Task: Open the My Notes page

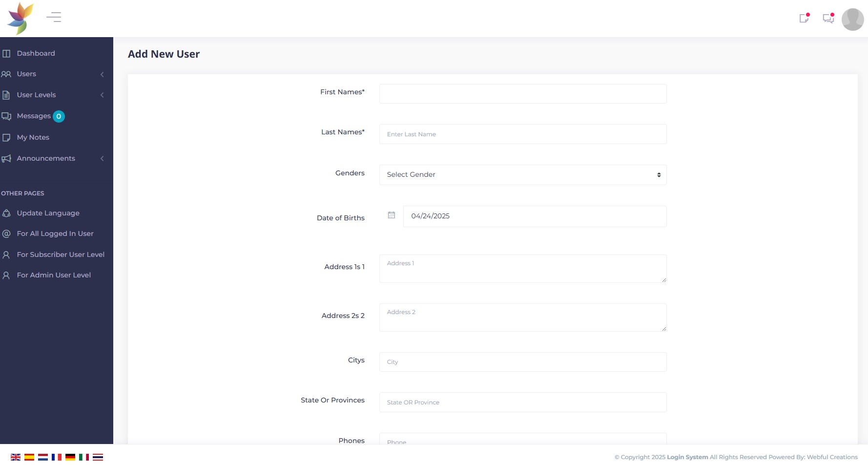Action: pos(33,137)
